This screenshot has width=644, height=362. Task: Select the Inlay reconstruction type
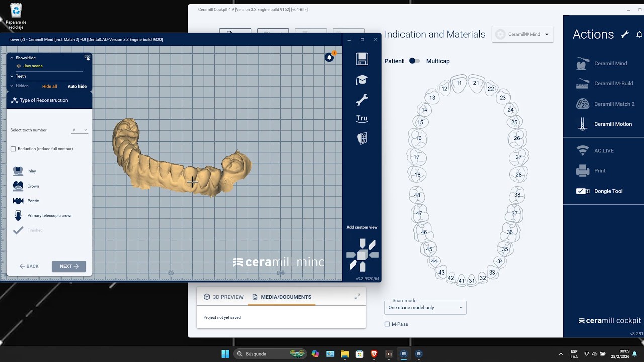25,171
